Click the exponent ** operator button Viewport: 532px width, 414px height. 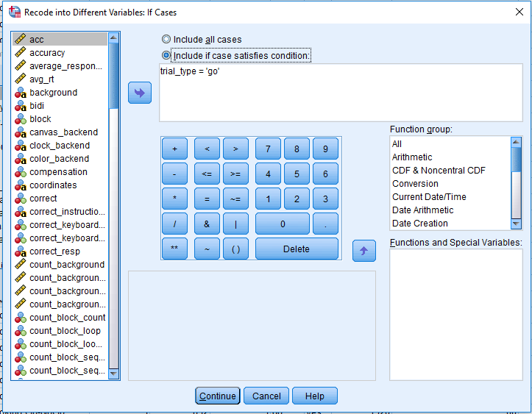coord(174,249)
